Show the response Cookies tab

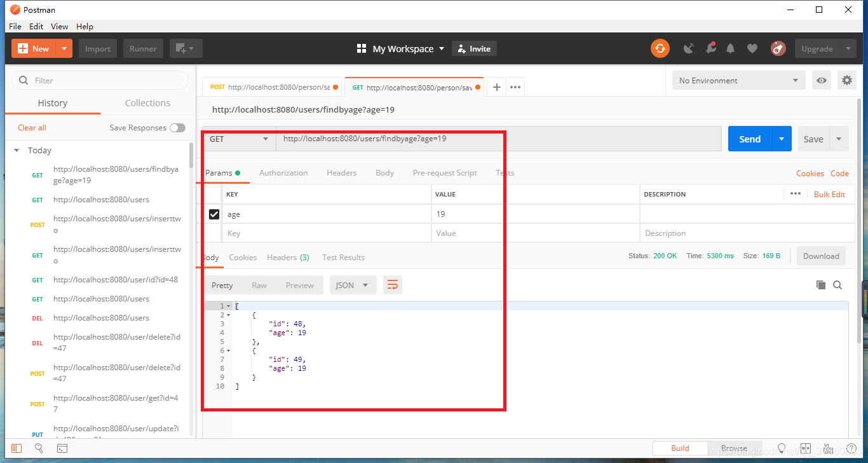[x=243, y=258]
